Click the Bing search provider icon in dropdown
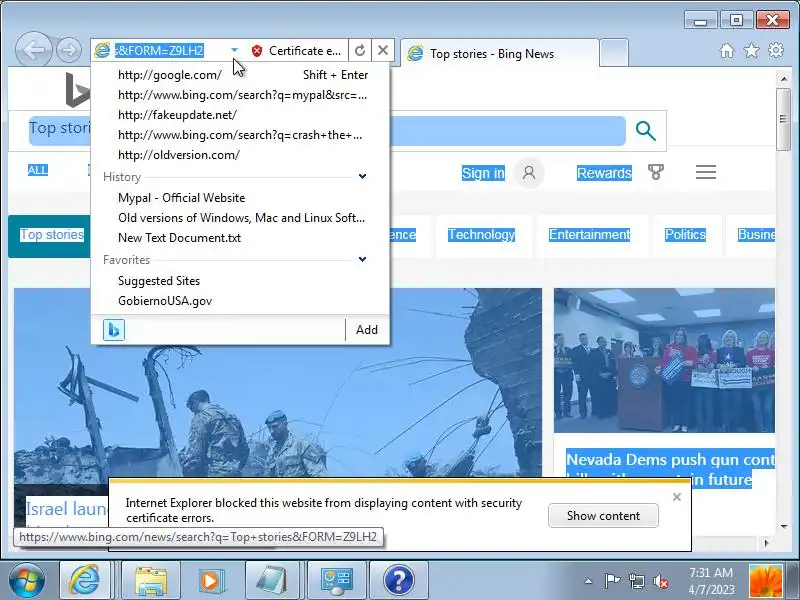 114,330
